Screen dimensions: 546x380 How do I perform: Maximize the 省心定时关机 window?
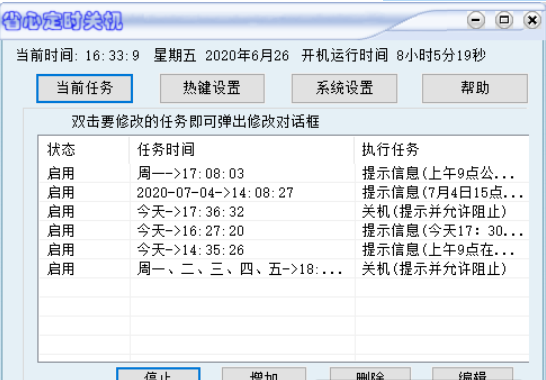(x=504, y=20)
